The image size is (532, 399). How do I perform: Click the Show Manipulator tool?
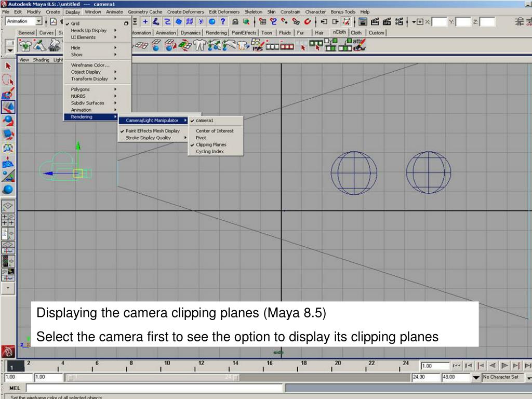click(x=8, y=176)
